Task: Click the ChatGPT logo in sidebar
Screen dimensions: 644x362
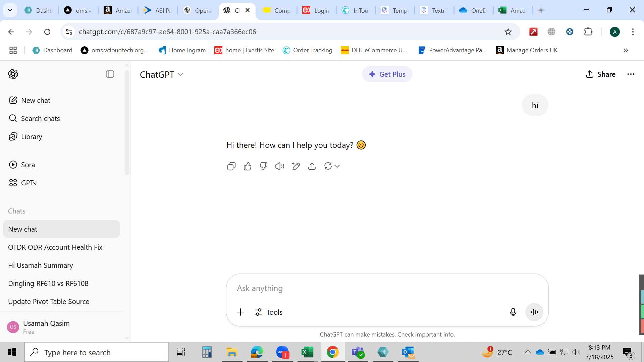Action: click(13, 74)
